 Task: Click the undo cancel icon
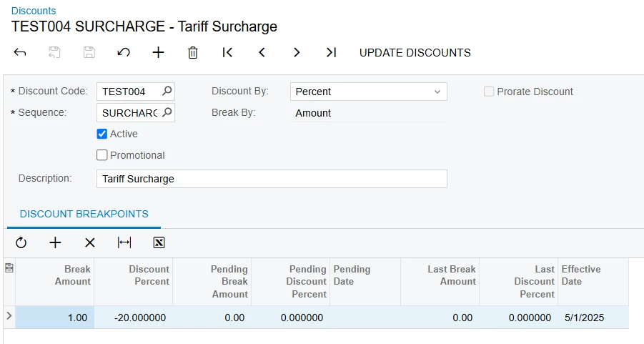[x=124, y=52]
